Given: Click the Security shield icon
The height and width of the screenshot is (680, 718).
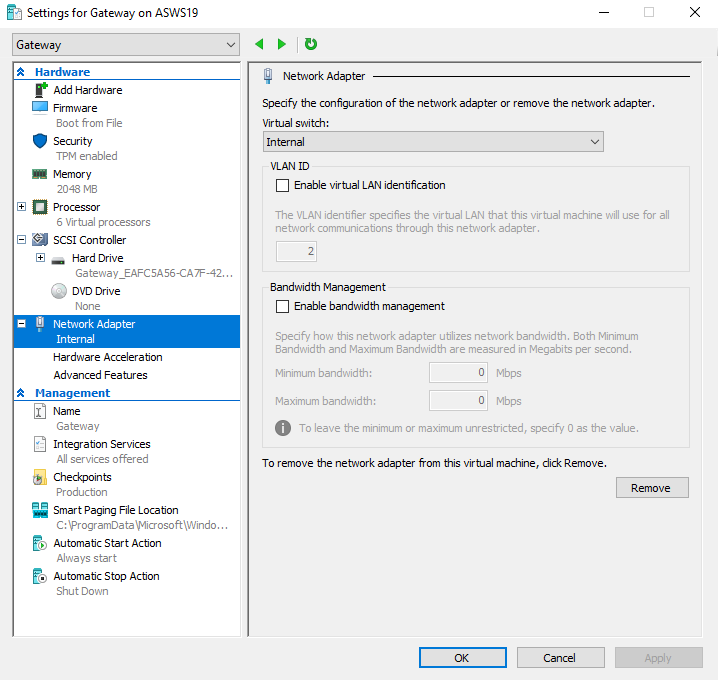Looking at the screenshot, I should click(40, 141).
